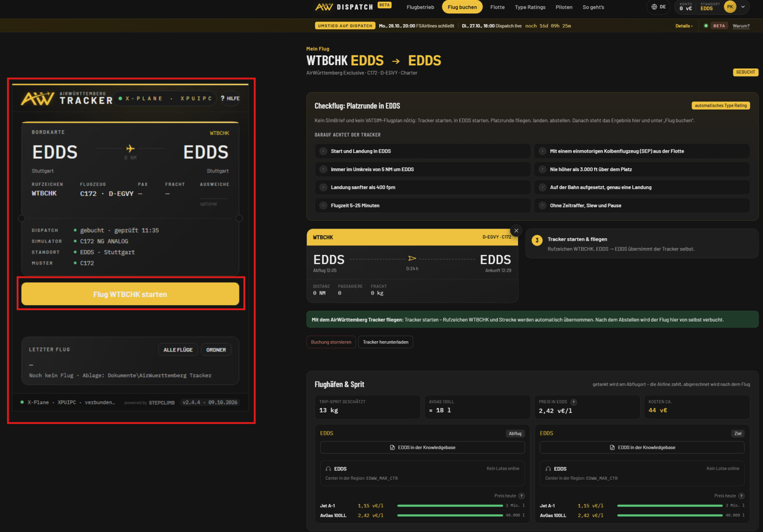Click the Jet A-1 stock bar in the Abflug card
Viewport: 763px width, 532px height.
click(450, 506)
